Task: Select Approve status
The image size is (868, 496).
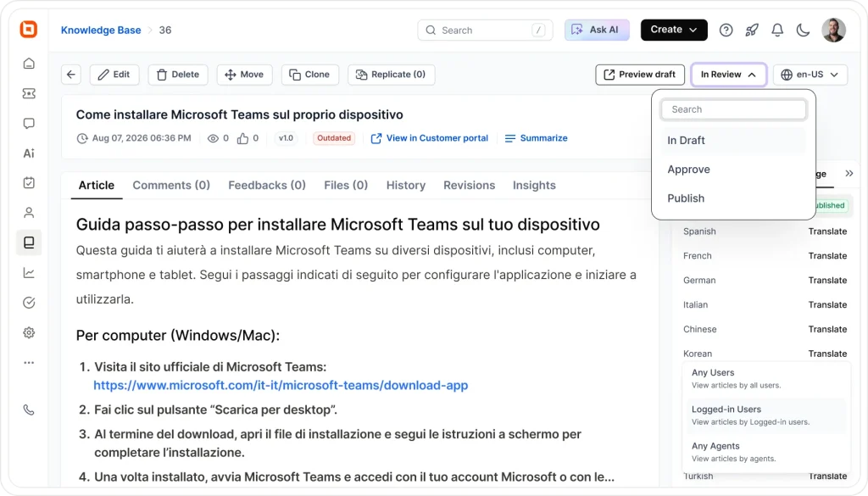Action: click(x=733, y=170)
